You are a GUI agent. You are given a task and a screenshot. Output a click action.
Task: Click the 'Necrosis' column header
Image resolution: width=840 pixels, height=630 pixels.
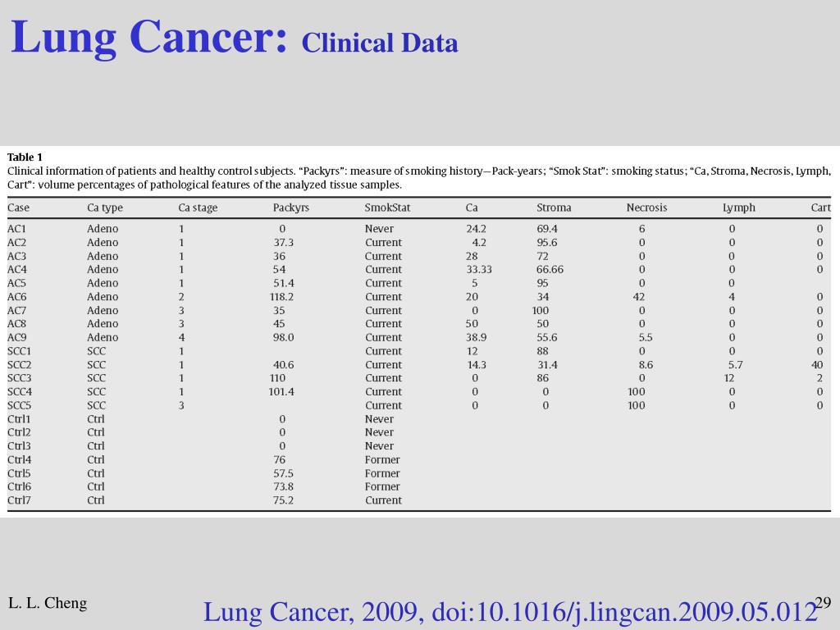646,208
